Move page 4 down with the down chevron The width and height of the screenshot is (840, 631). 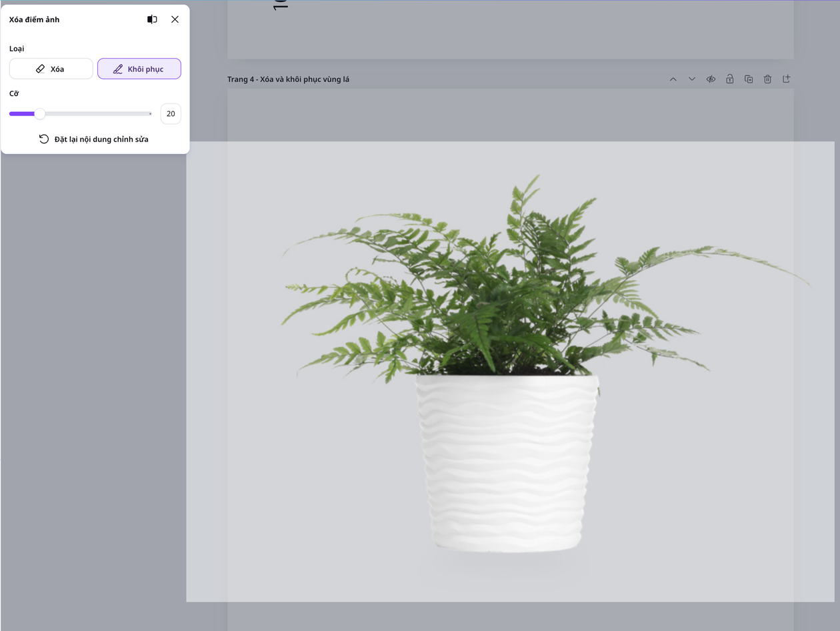(x=692, y=79)
